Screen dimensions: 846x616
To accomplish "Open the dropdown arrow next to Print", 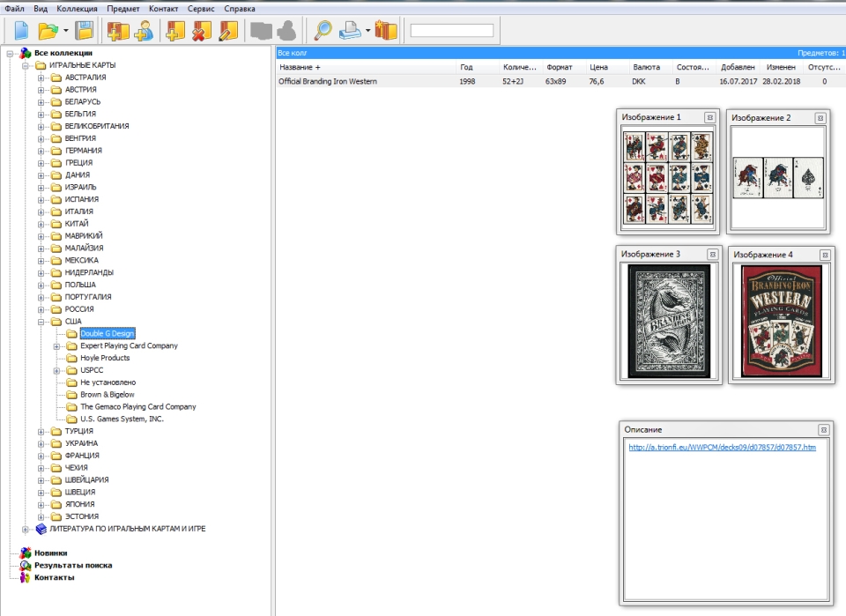I will 368,31.
